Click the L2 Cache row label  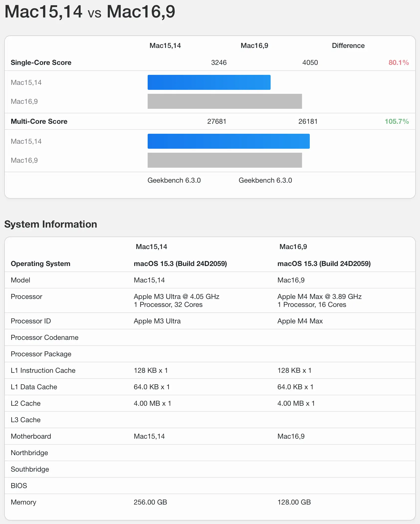click(26, 403)
